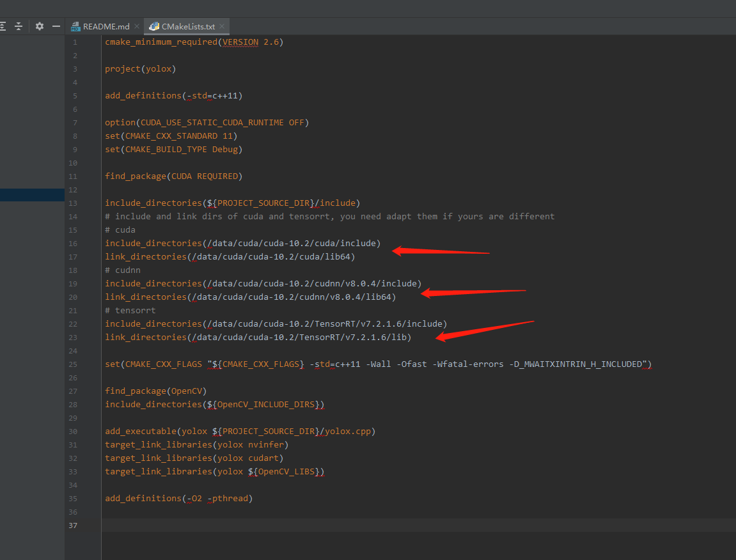This screenshot has width=736, height=560.
Task: Click the Markdown file icon on README.md tab
Action: 76,26
